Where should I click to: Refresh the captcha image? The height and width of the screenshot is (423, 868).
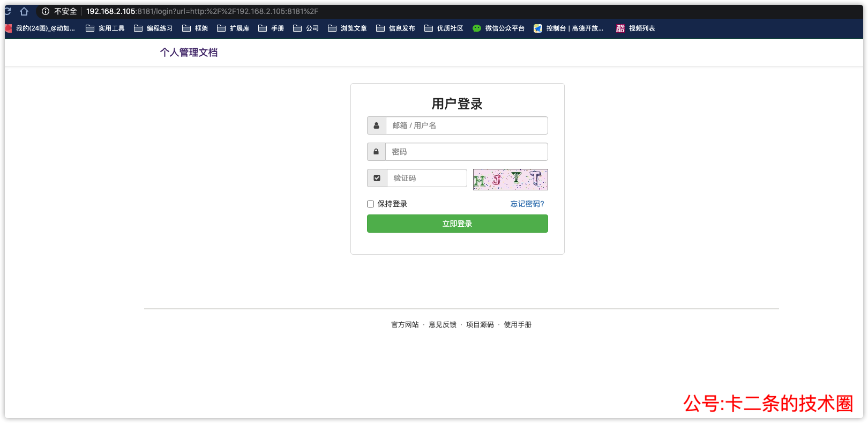511,180
